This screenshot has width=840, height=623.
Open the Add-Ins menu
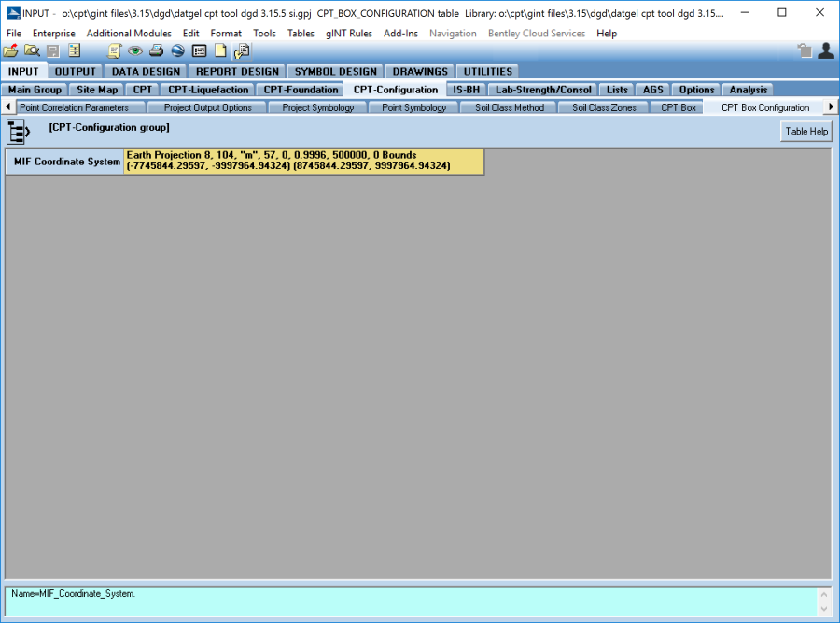pyautogui.click(x=400, y=34)
